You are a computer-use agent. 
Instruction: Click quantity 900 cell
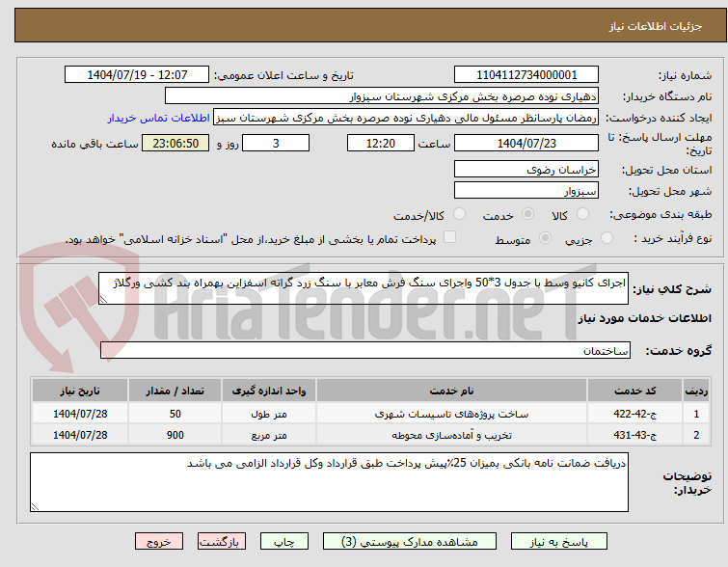point(175,435)
